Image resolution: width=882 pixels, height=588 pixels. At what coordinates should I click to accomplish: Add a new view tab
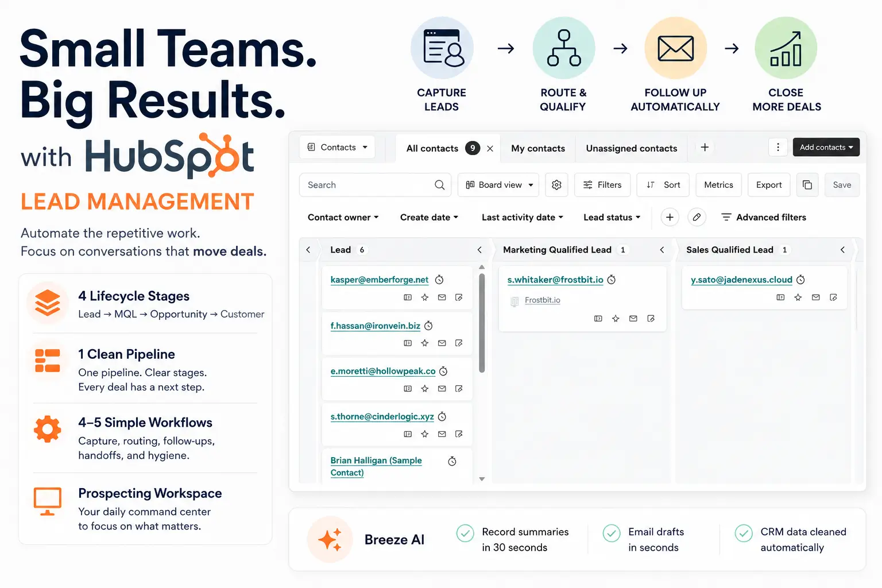tap(705, 148)
